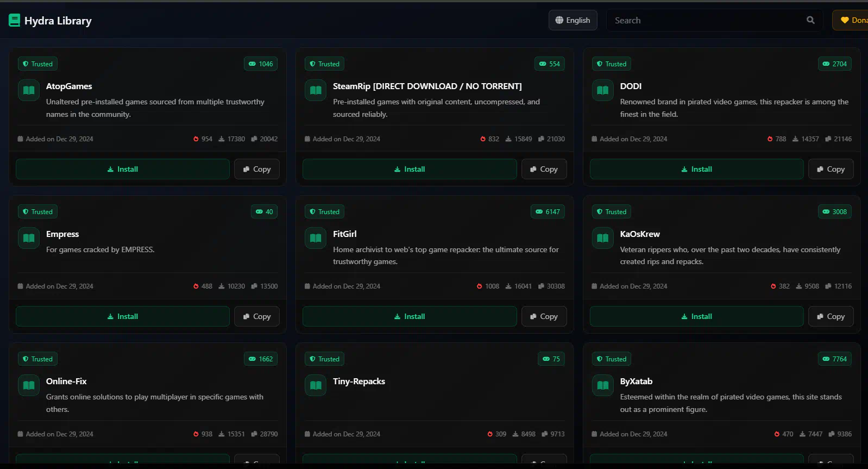The image size is (868, 469).
Task: Click the Trusted badge on DODI card
Action: [612, 64]
